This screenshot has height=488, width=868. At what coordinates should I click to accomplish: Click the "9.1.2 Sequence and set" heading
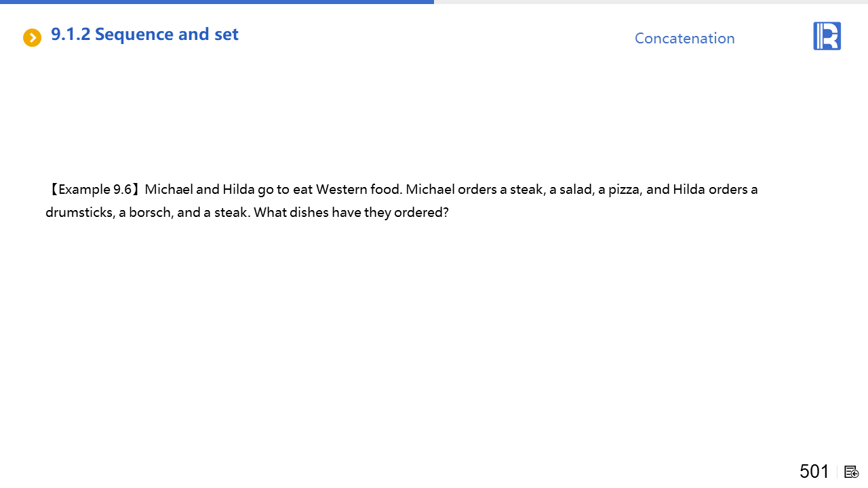click(144, 35)
